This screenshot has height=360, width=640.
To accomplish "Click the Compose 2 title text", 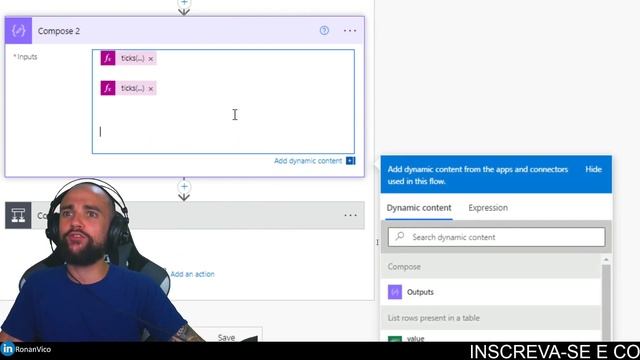I will click(59, 31).
